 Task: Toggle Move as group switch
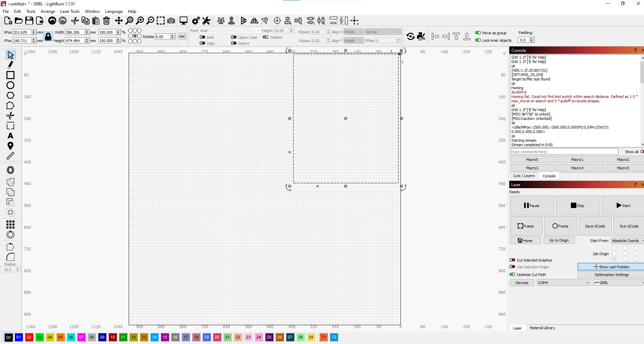(478, 33)
